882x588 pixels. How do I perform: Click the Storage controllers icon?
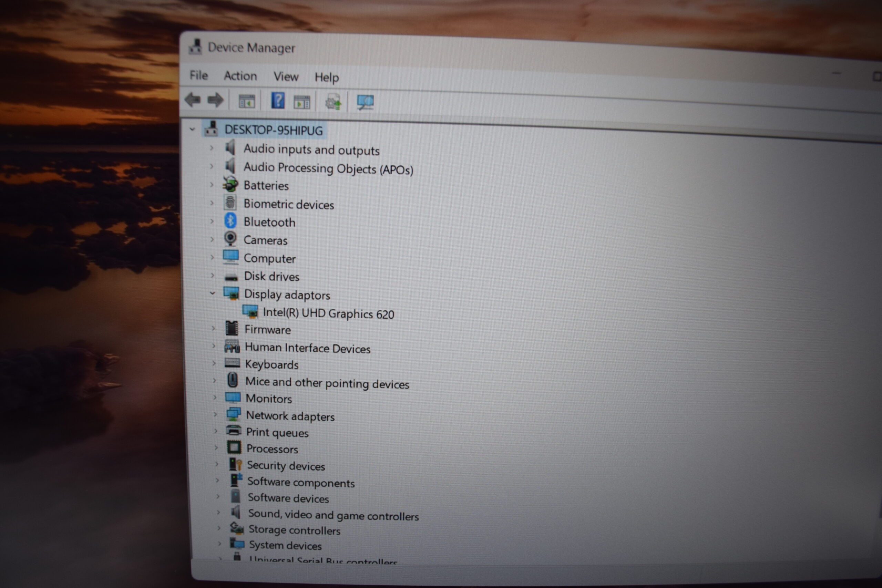(x=237, y=528)
